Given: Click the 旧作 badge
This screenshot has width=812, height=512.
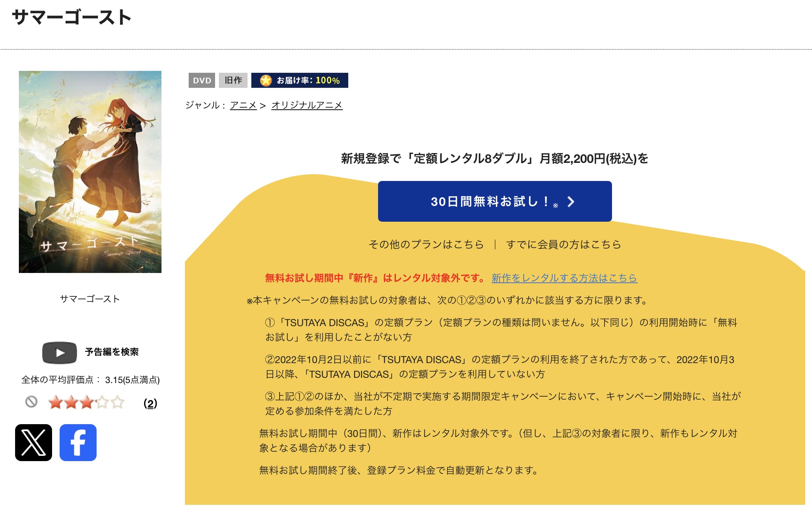Looking at the screenshot, I should 233,80.
